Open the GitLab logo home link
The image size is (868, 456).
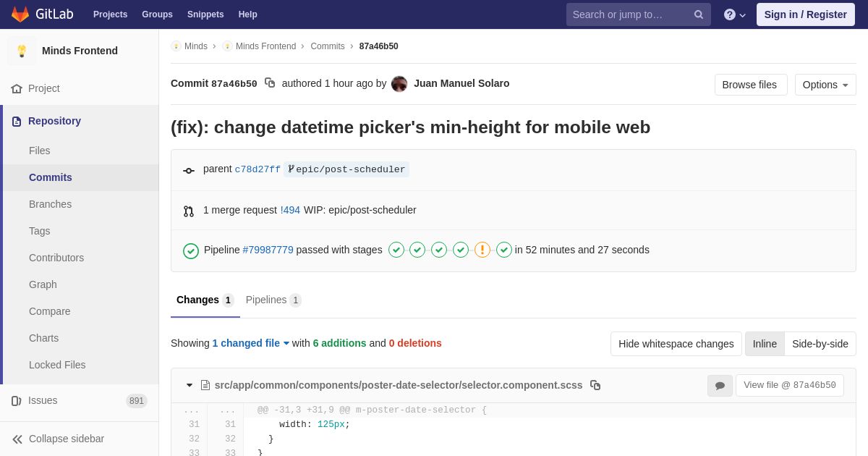click(x=41, y=14)
